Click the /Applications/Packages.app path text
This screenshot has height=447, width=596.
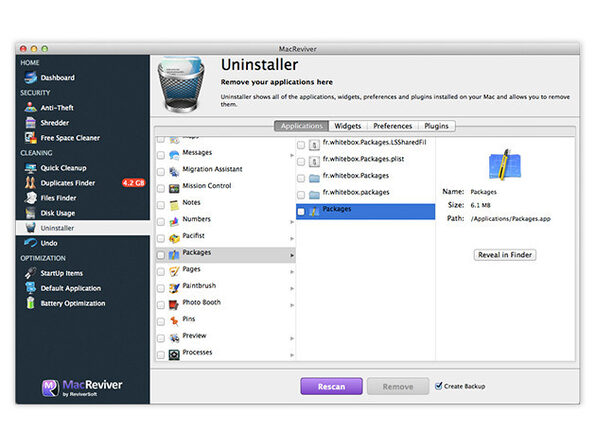point(510,219)
